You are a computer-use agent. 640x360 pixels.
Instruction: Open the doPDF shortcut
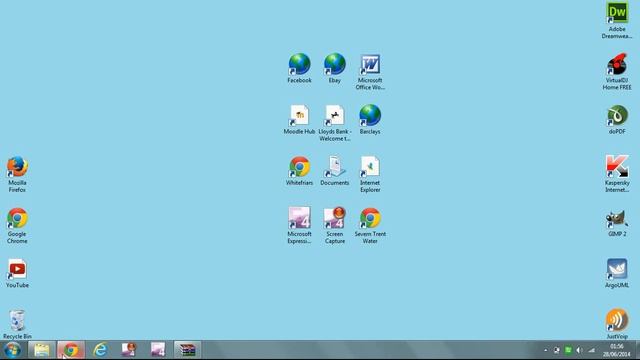[x=617, y=119]
